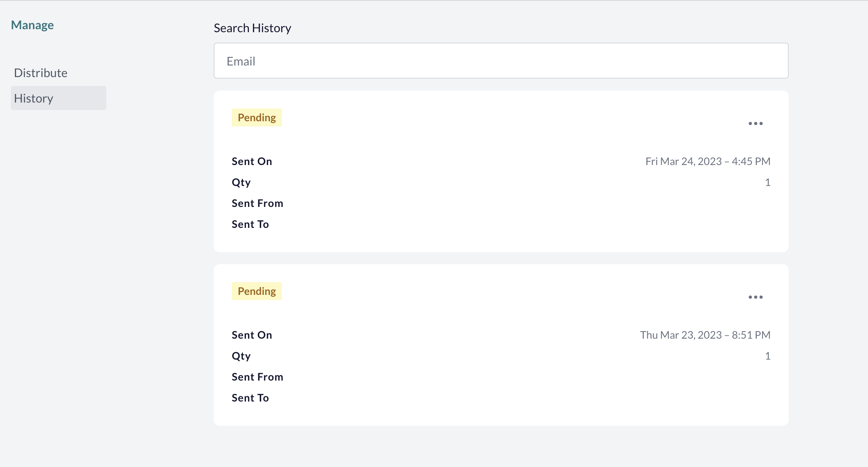Click the Search History heading
868x467 pixels.
pyautogui.click(x=253, y=28)
